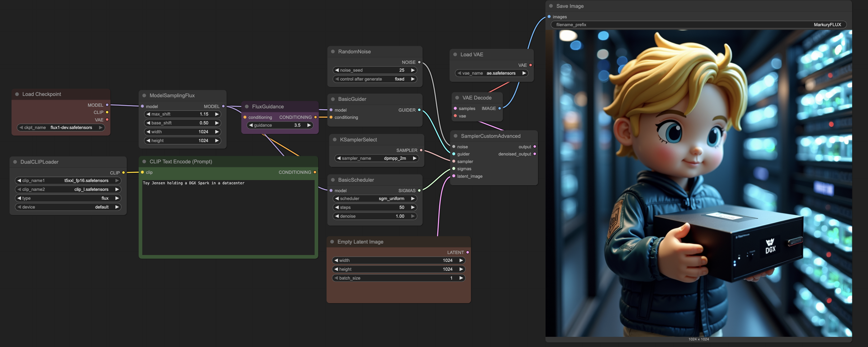Click the GUIDER output socket on BasicGuider
868x347 pixels.
coord(419,110)
